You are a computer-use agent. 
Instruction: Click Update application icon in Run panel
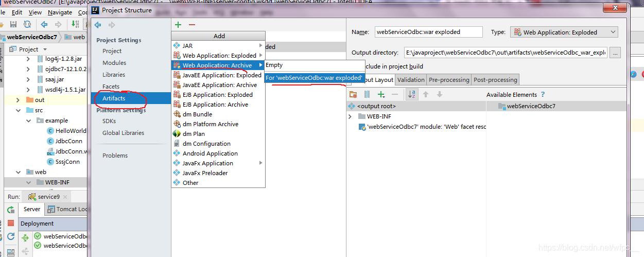coord(11,237)
